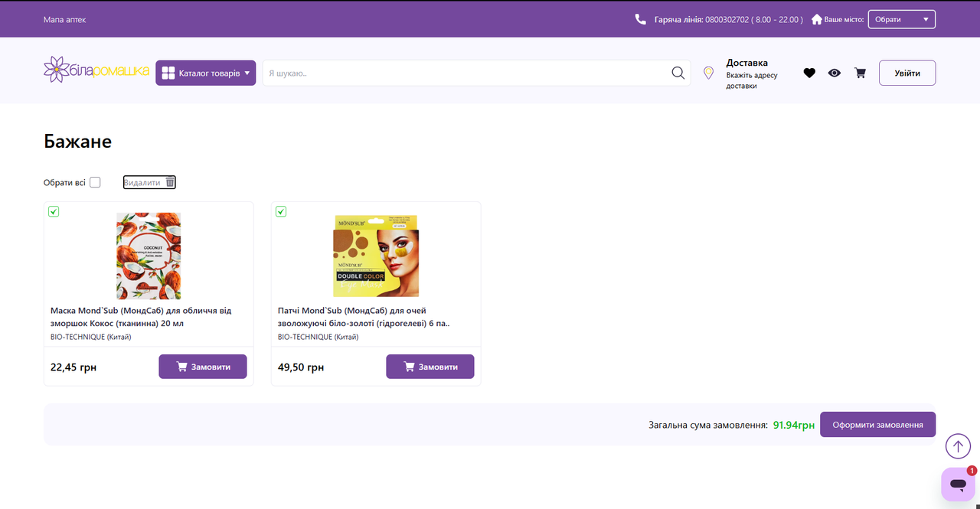980x509 pixels.
Task: Open the chat widget bubble
Action: [958, 485]
